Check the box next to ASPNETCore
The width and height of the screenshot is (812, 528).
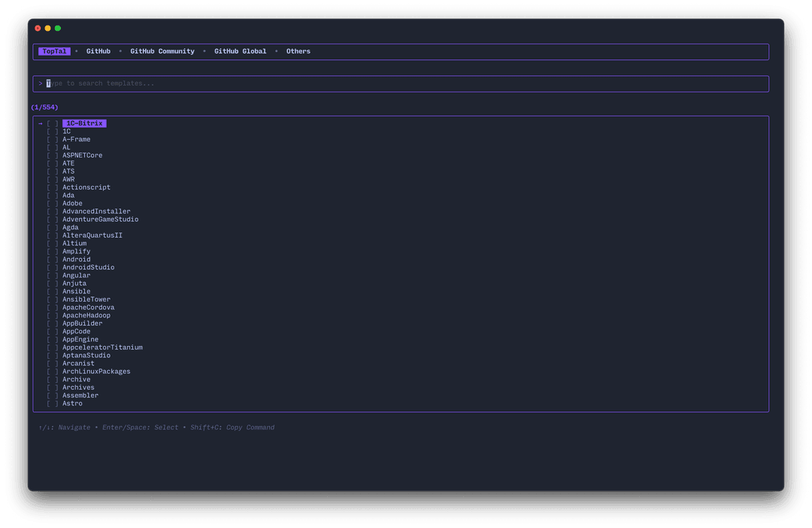click(52, 156)
